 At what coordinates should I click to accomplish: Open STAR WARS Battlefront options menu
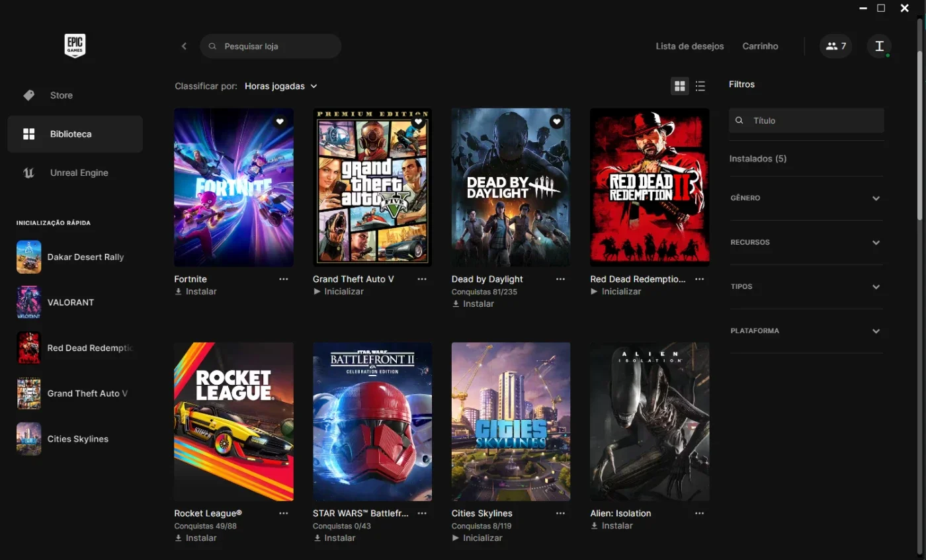tap(422, 513)
